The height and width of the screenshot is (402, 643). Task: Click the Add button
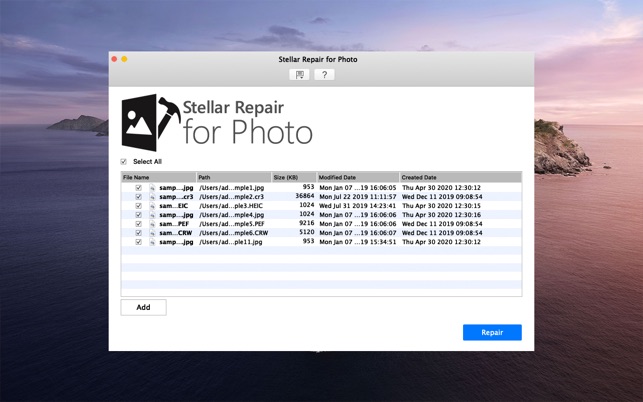point(144,307)
